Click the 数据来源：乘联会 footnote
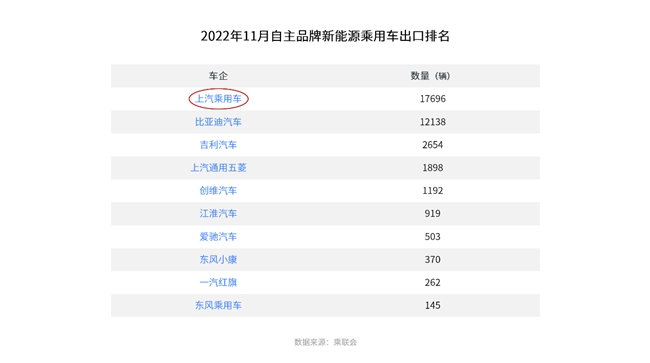The width and height of the screenshot is (650, 363). 325,342
